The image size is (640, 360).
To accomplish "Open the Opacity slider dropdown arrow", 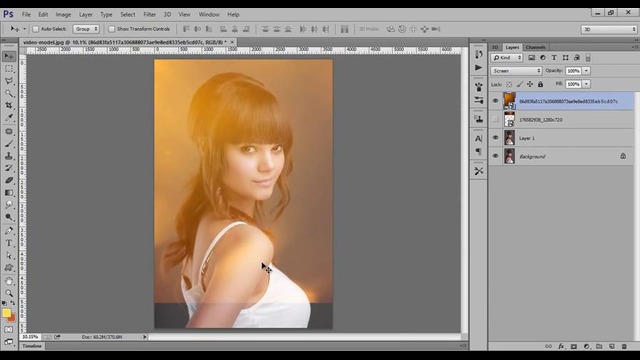I will pyautogui.click(x=587, y=71).
